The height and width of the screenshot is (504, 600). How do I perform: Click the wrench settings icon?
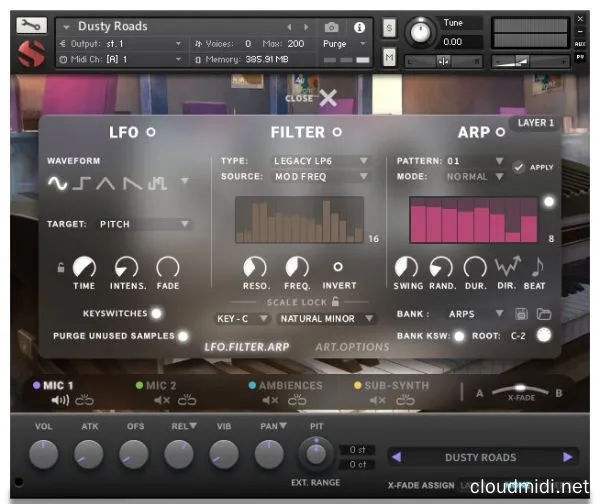pos(33,23)
